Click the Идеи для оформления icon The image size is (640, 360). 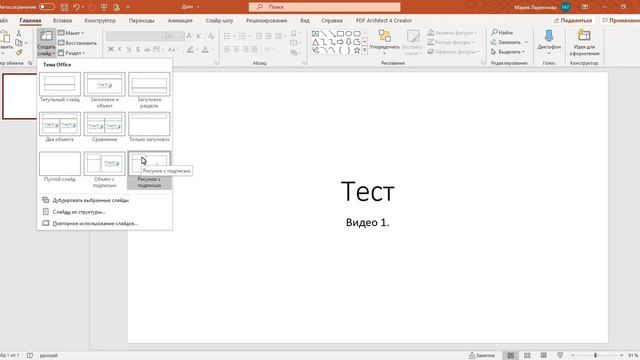pyautogui.click(x=584, y=36)
